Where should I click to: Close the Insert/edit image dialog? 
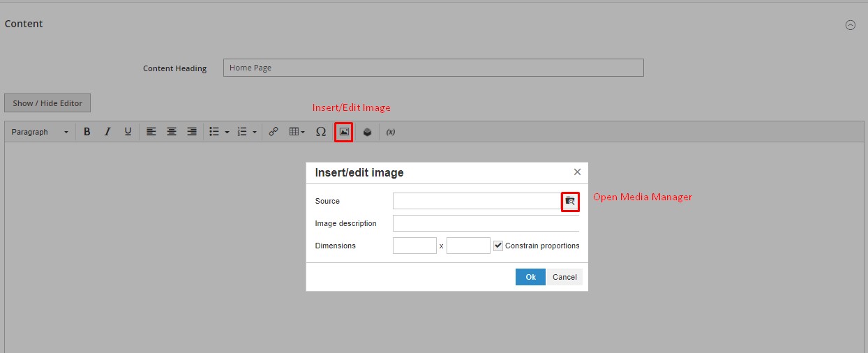coord(577,172)
